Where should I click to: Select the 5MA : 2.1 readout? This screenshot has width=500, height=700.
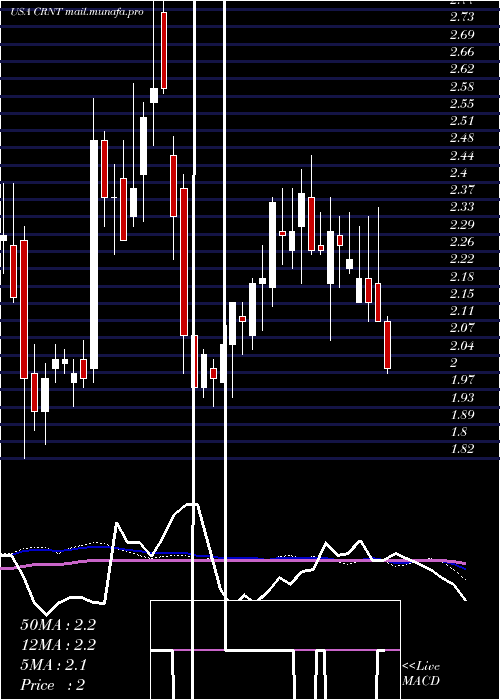coord(54,665)
